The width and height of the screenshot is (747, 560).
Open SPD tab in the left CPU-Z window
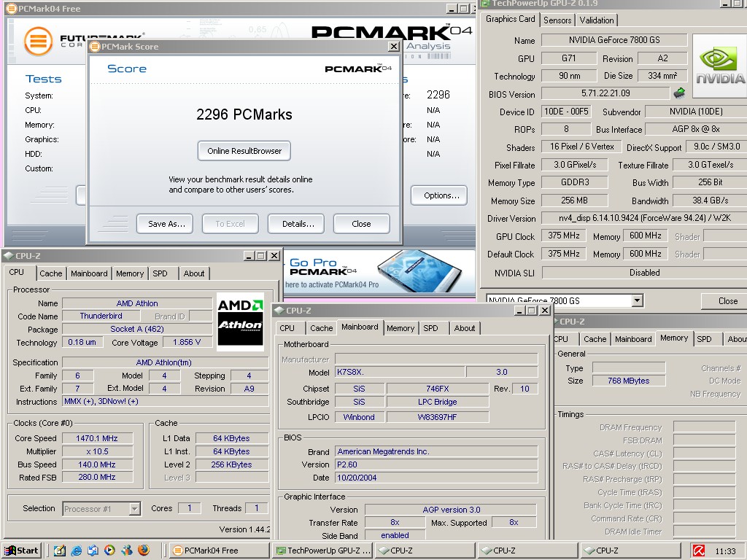(160, 273)
